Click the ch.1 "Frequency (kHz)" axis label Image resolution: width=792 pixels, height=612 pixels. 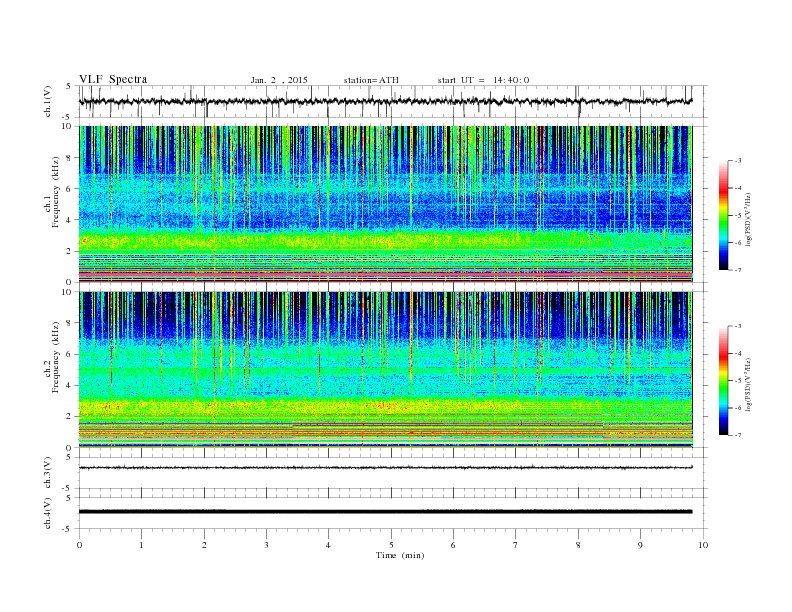(56, 192)
